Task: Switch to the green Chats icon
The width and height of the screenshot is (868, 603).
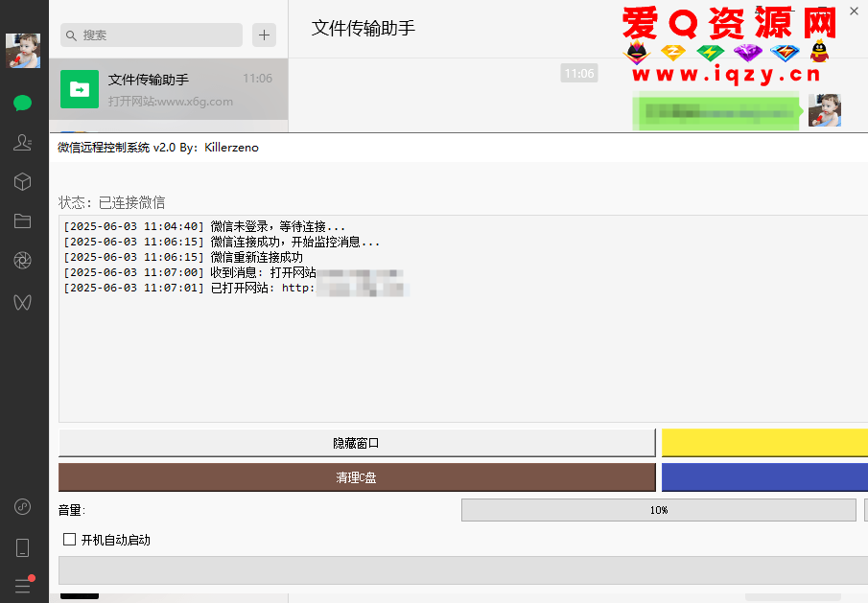Action: click(23, 103)
